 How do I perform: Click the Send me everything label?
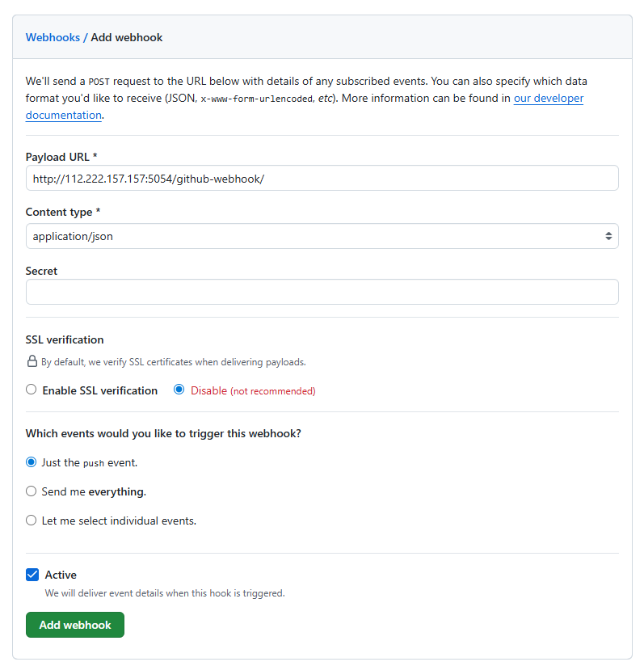pos(94,491)
